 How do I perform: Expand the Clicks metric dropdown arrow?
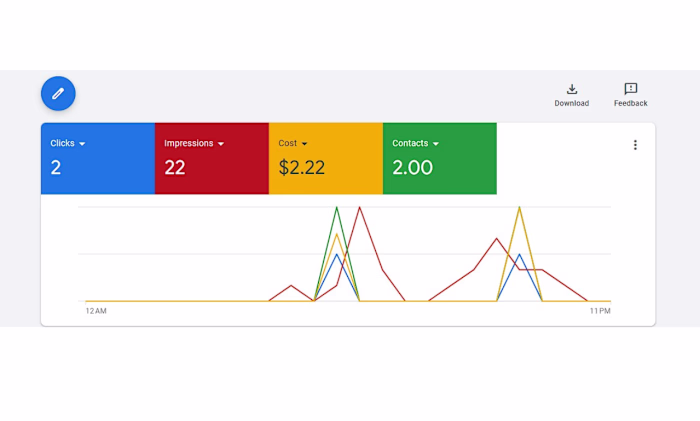83,144
